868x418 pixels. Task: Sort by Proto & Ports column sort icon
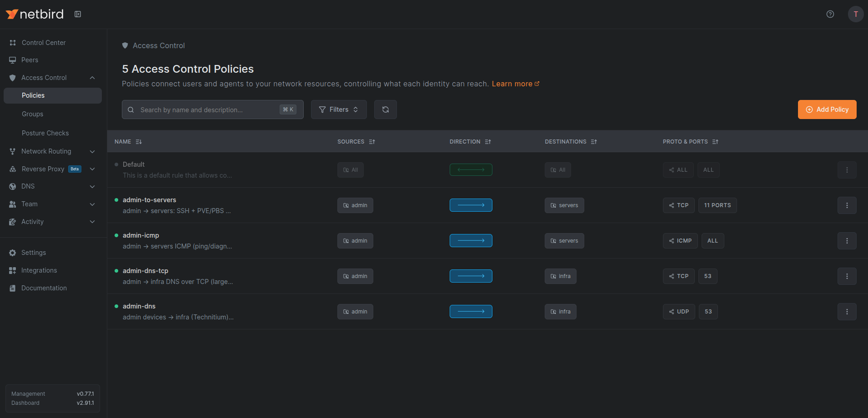715,142
